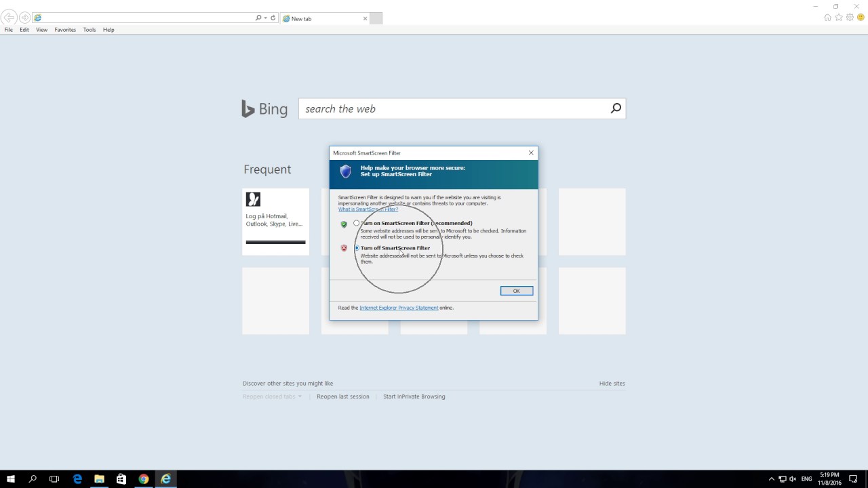Open Microsoft Edge from the taskbar
The image size is (868, 488).
click(x=77, y=479)
